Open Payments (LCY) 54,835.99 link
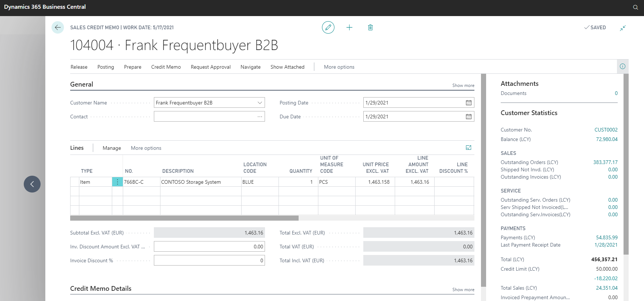Image resolution: width=644 pixels, height=301 pixels. [607, 237]
